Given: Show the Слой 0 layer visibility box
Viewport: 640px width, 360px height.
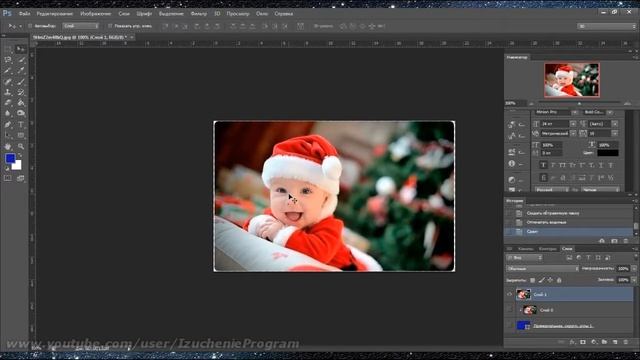Looking at the screenshot, I should coord(509,310).
